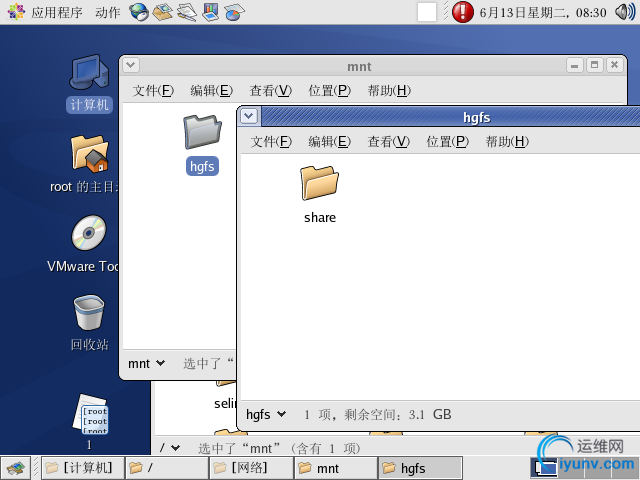Click the date and time clock

[x=543, y=13]
